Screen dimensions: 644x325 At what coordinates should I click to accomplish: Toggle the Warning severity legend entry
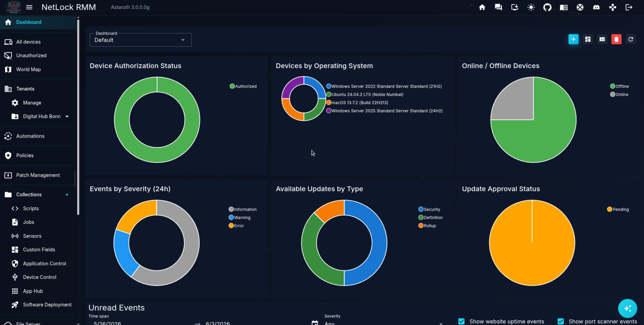240,218
